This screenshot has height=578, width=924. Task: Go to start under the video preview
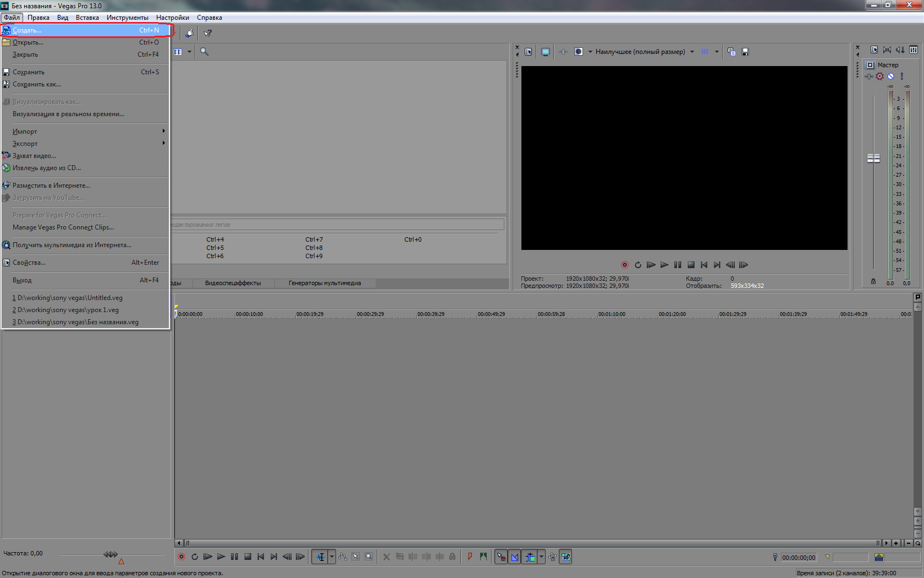pyautogui.click(x=704, y=265)
